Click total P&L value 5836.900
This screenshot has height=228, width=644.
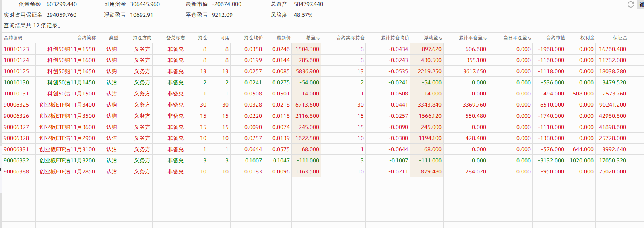click(x=307, y=71)
